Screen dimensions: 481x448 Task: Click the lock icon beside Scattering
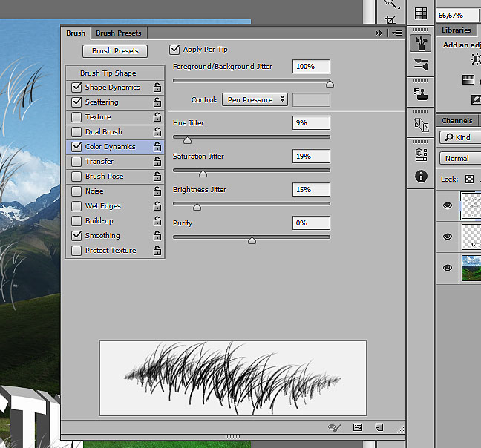click(157, 102)
